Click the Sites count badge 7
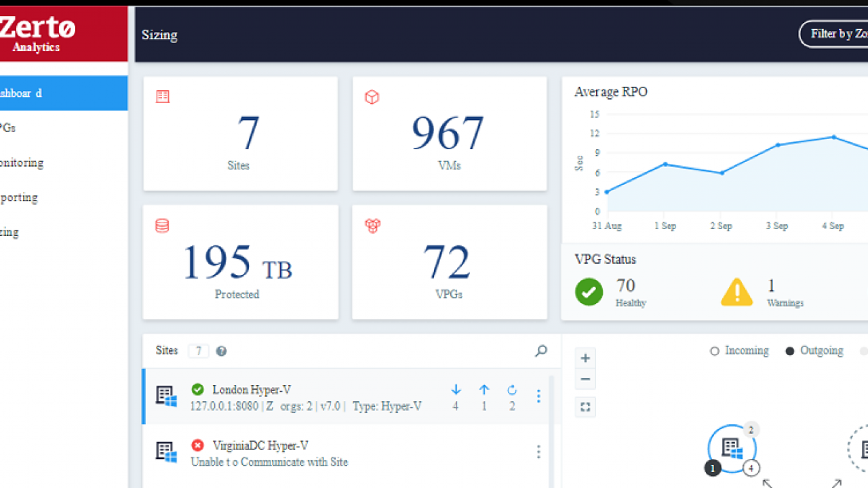The width and height of the screenshot is (868, 488). [198, 350]
